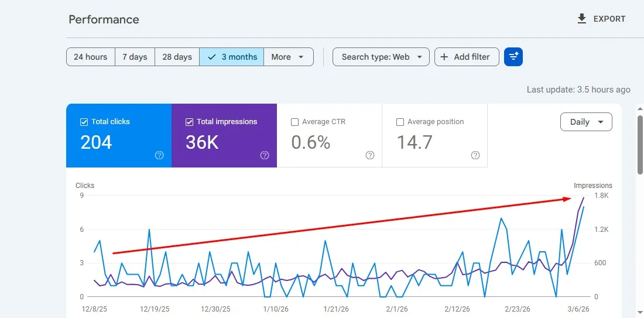
Task: Click the checkmark icon on 3 months
Action: (x=212, y=57)
